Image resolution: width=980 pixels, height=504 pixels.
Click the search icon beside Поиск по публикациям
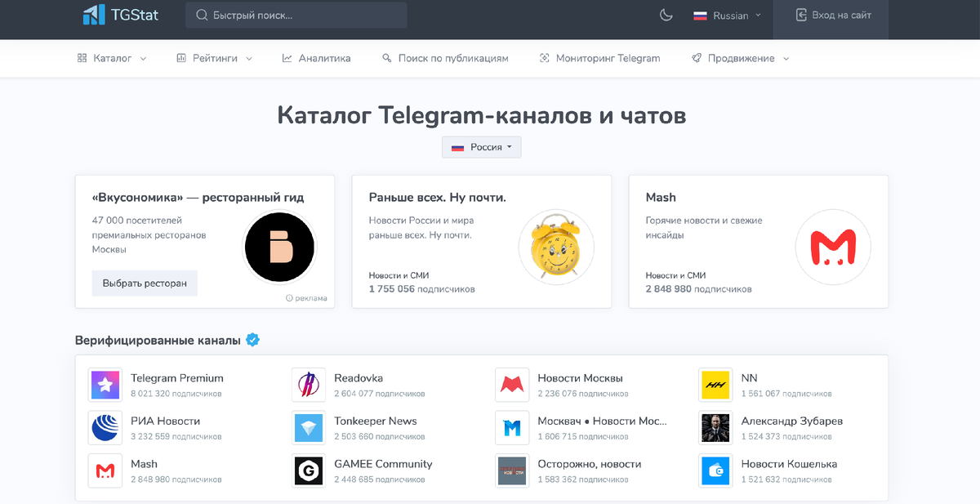pos(387,58)
